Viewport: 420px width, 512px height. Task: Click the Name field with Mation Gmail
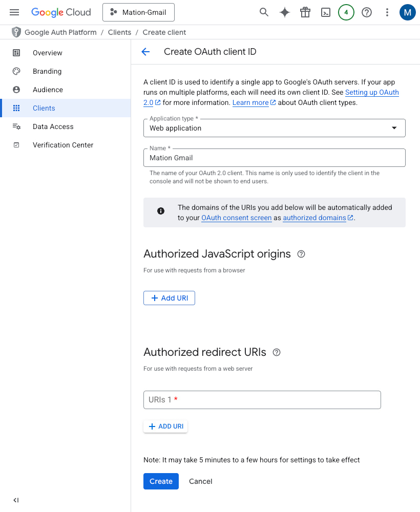[x=275, y=158]
